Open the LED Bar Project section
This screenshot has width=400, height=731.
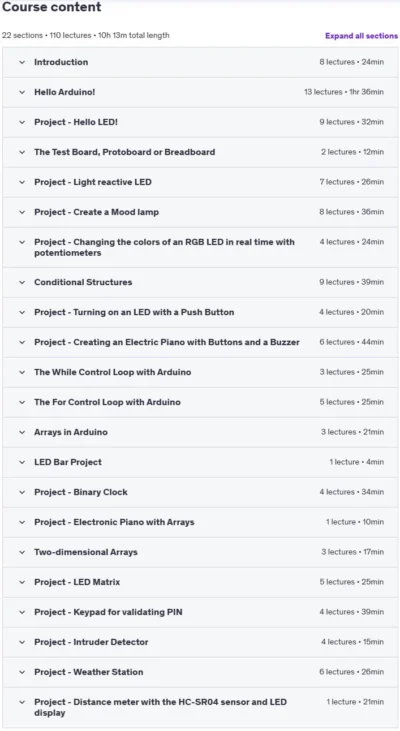pos(200,462)
